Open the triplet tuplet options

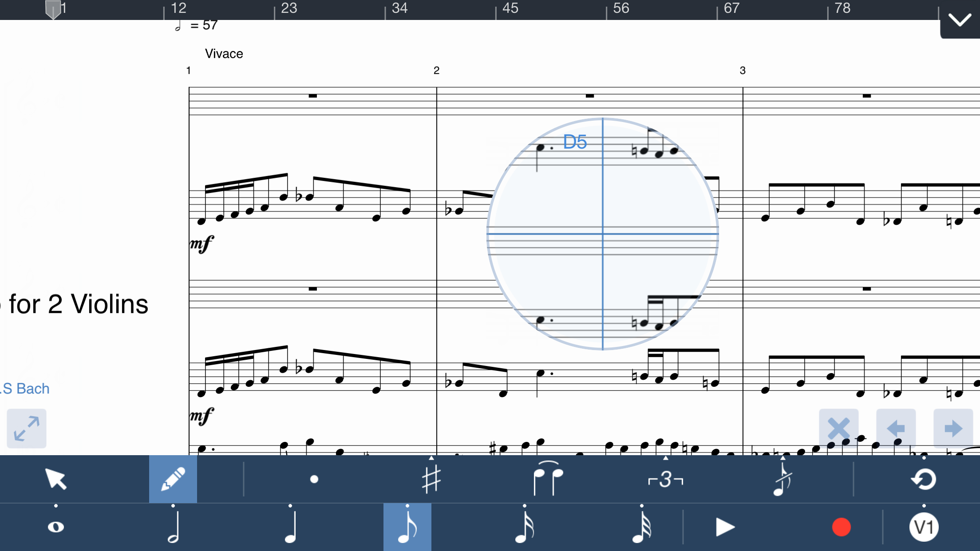tap(665, 479)
